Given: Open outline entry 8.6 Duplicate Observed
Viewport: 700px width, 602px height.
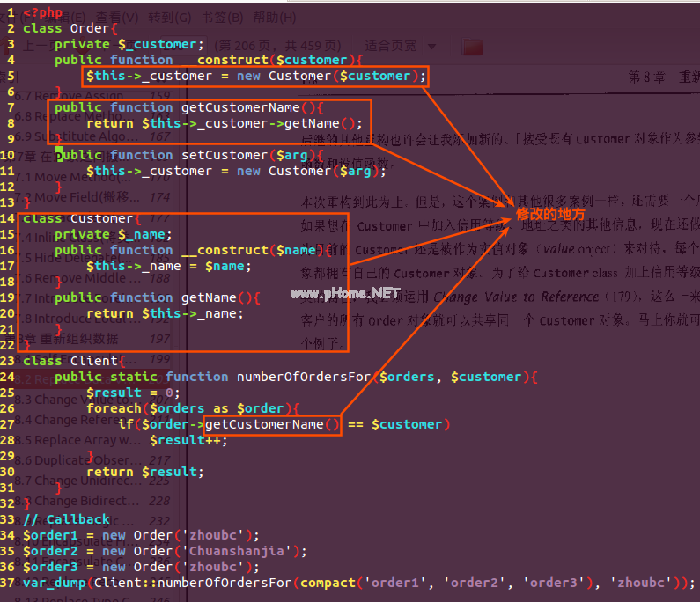Looking at the screenshot, I should [79, 460].
